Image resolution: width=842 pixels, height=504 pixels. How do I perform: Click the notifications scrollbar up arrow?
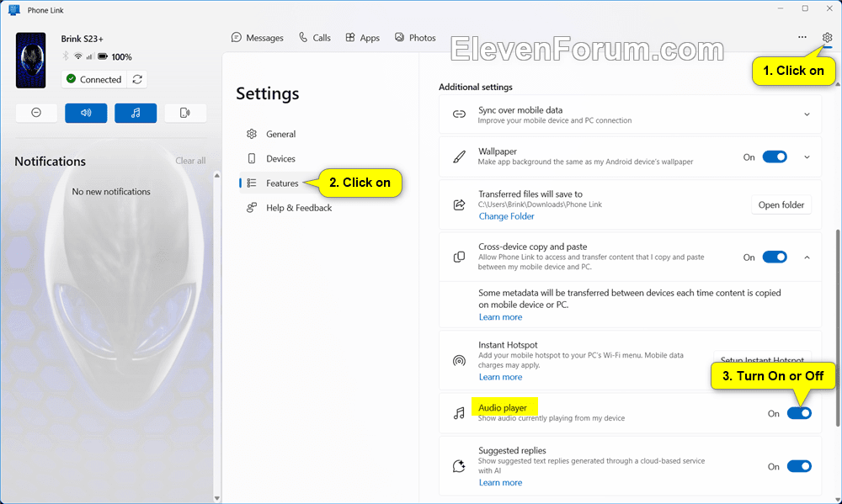(217, 176)
